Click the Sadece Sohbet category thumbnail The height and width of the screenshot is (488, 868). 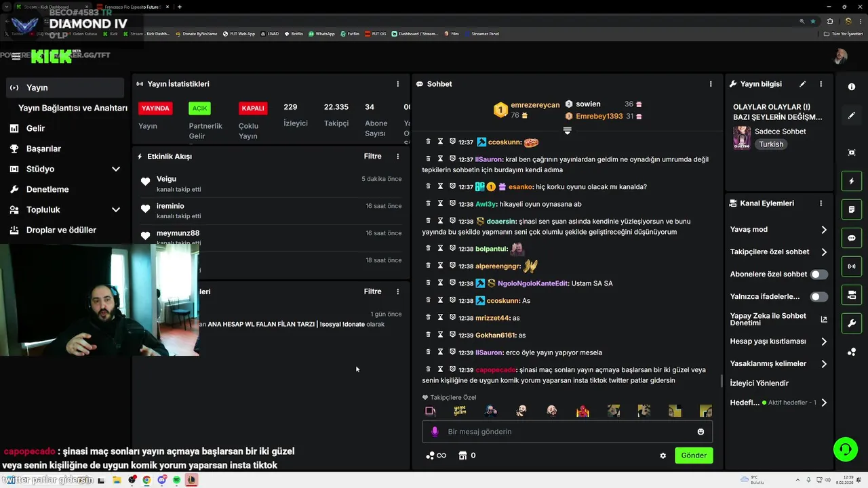(742, 138)
